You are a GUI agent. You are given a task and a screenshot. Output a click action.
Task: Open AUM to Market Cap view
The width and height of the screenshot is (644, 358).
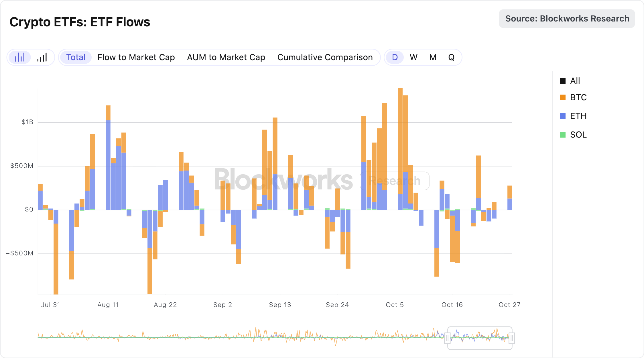point(226,57)
